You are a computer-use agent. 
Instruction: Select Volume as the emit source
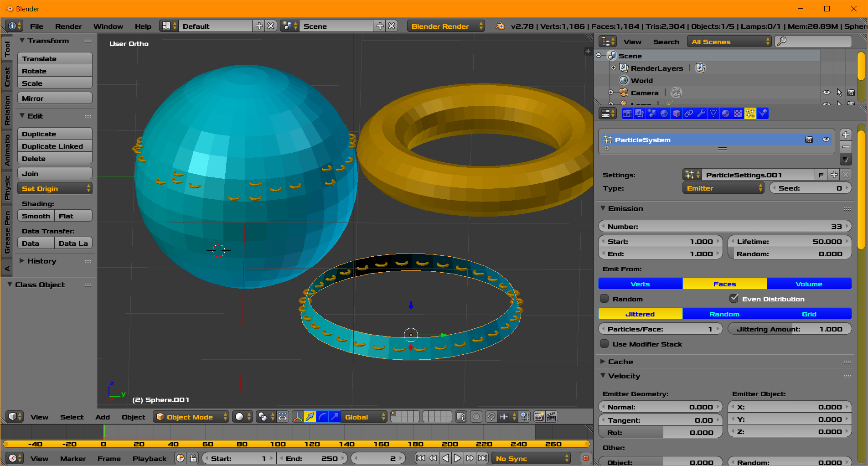click(809, 284)
